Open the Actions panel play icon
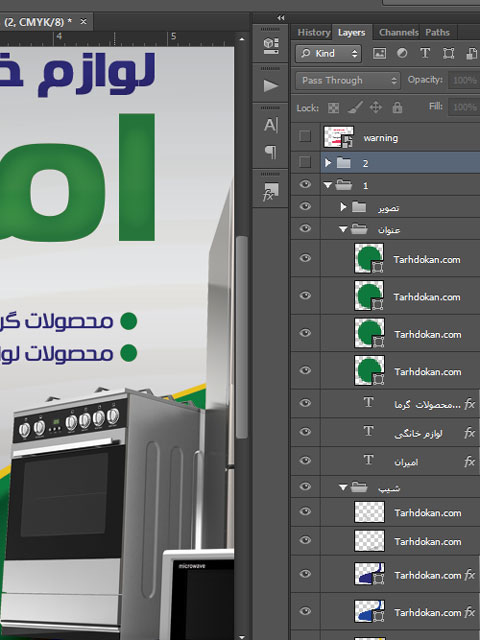480x640 pixels. 271,86
